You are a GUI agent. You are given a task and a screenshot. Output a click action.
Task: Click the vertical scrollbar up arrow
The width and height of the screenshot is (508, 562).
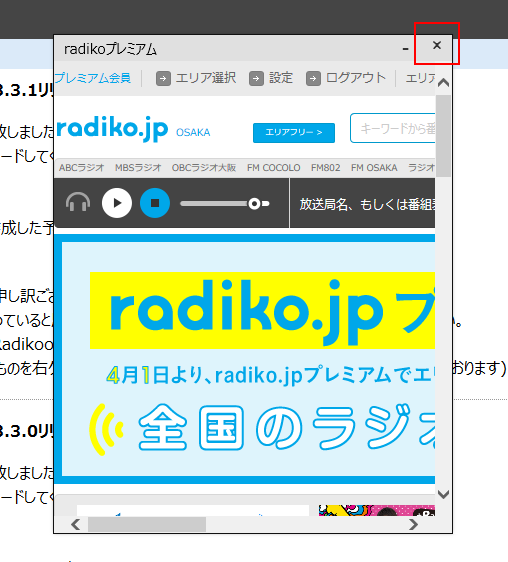443,83
